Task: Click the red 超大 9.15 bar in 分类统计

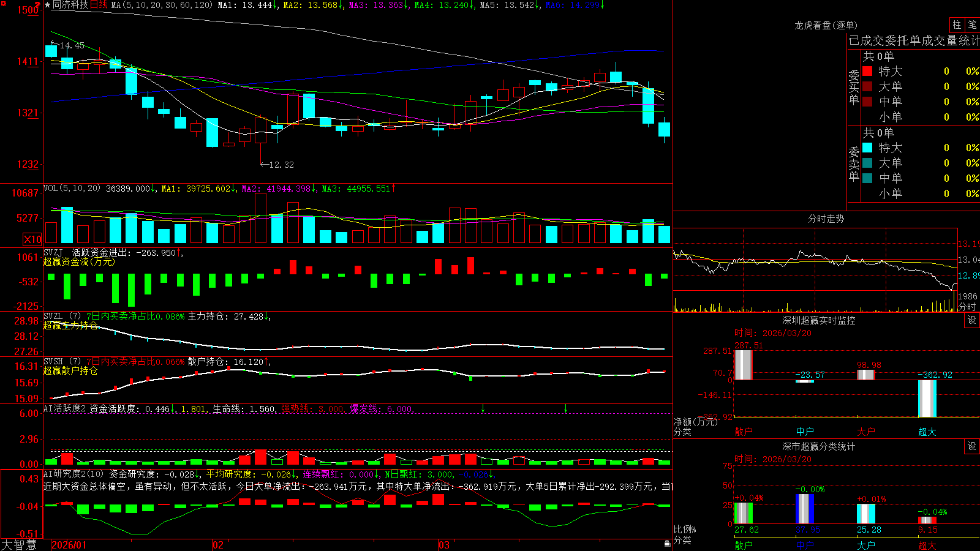Action: pos(927,520)
